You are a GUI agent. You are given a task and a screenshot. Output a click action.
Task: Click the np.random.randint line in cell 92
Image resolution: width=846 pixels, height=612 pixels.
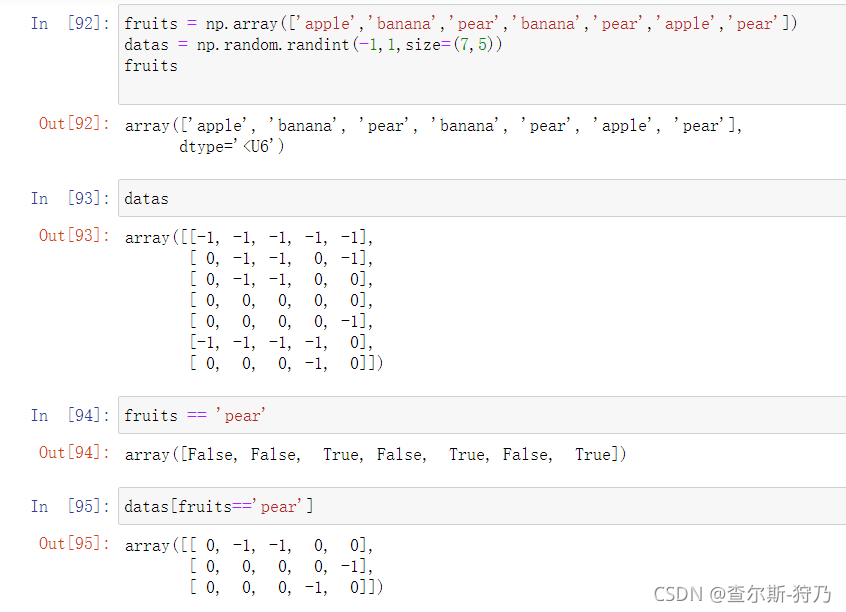pos(313,45)
